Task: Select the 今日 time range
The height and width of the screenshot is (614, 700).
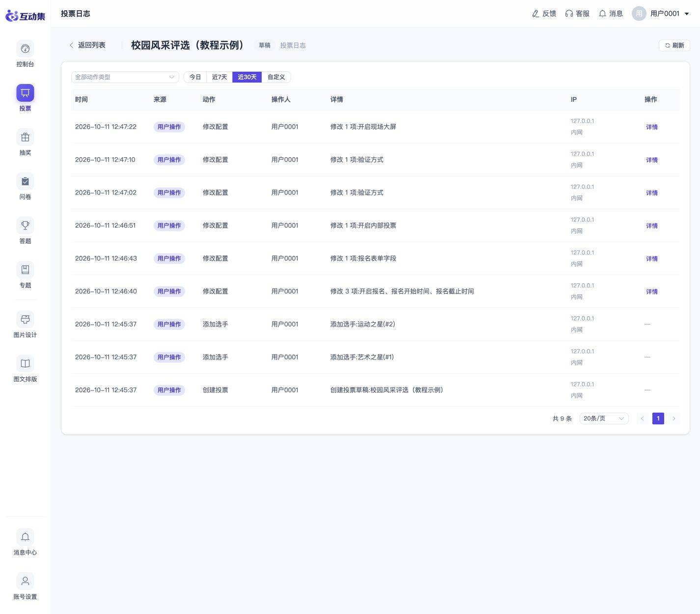Action: coord(195,77)
